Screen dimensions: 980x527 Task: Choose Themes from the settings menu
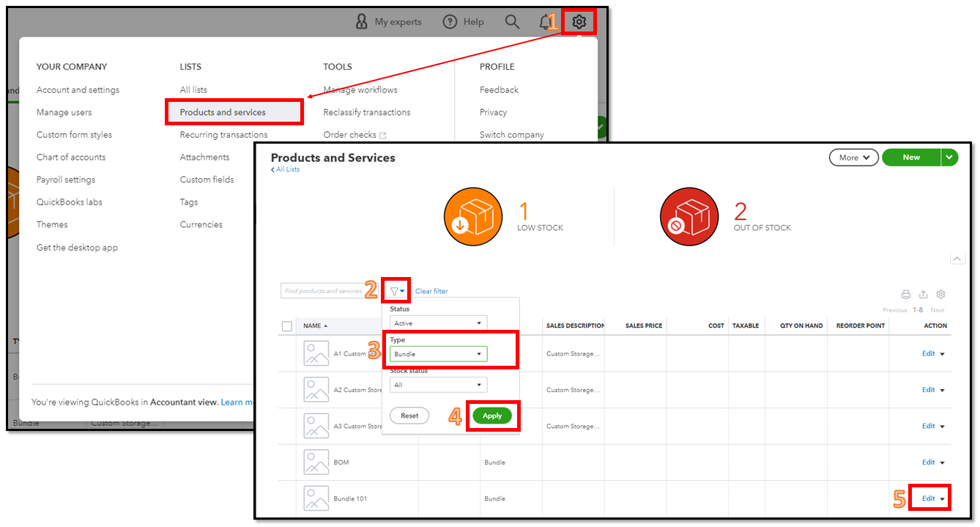(52, 224)
